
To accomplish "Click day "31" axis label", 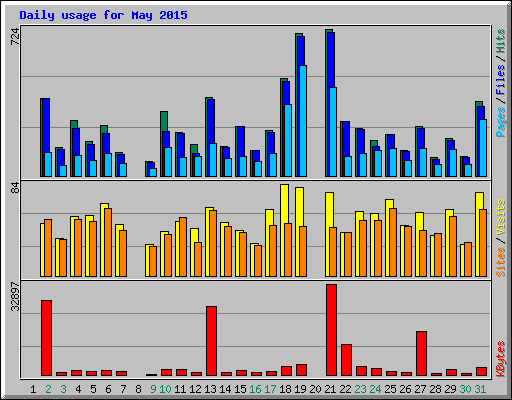I will [x=480, y=389].
